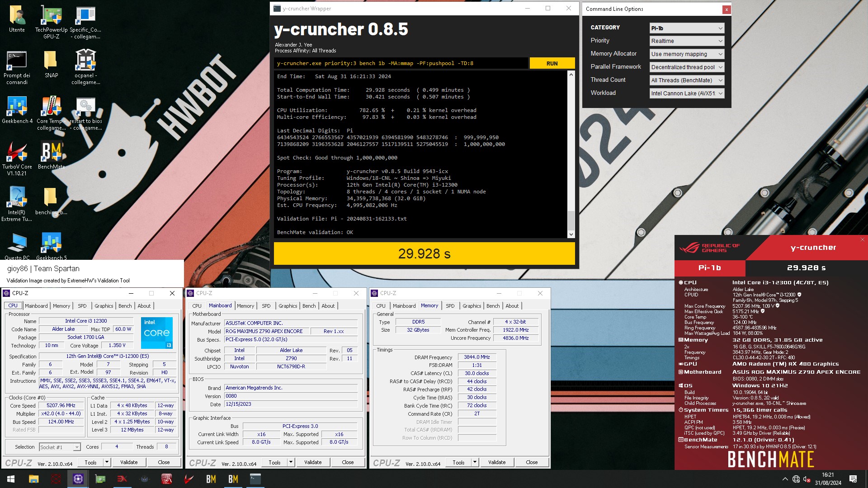Click Validate in the CPU-tab CPU-Z window
Image resolution: width=868 pixels, height=488 pixels.
click(x=129, y=462)
